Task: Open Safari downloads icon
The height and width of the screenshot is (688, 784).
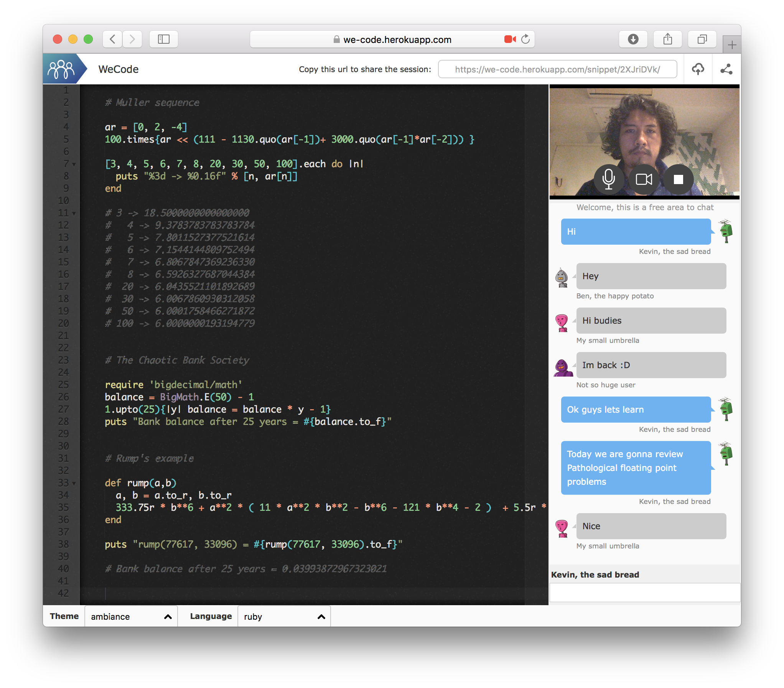Action: pos(633,39)
